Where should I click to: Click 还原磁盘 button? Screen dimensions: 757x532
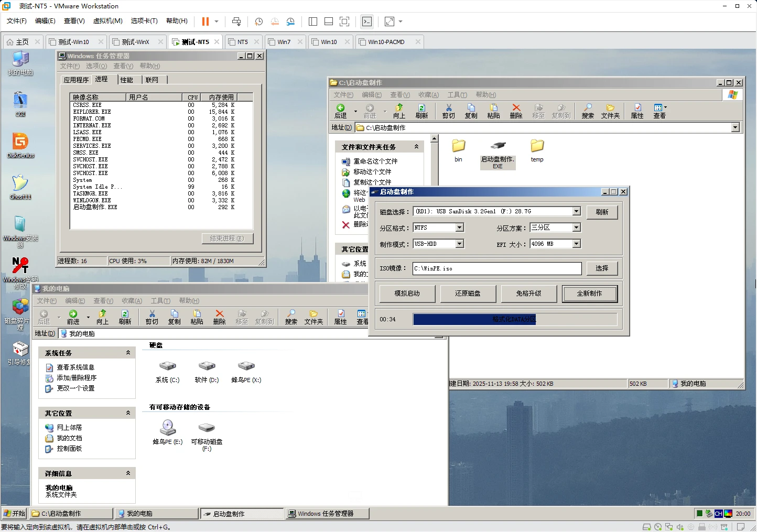coord(468,294)
